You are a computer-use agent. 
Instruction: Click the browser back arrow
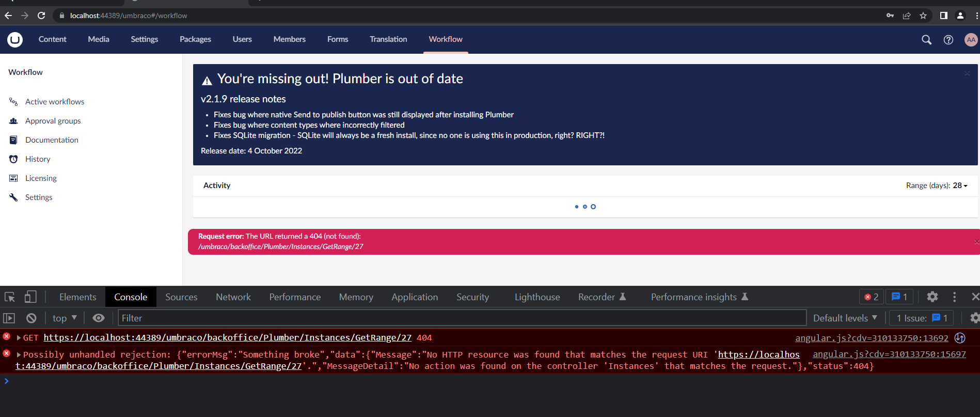(x=8, y=16)
